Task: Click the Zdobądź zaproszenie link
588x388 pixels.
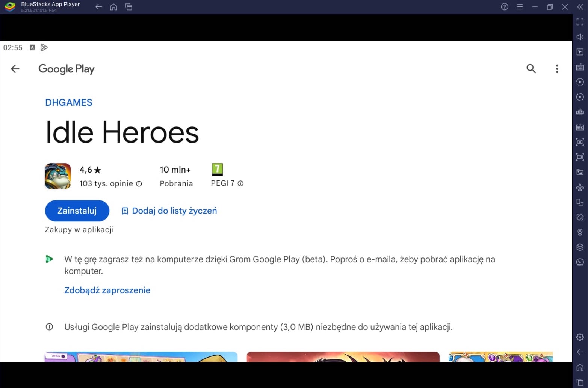Action: (x=107, y=290)
